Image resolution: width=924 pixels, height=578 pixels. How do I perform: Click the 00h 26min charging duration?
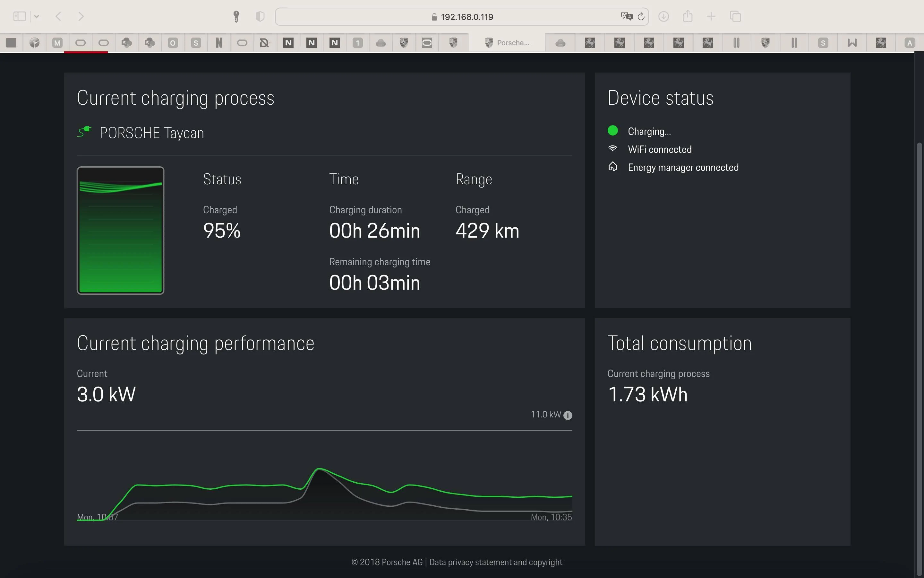(374, 231)
